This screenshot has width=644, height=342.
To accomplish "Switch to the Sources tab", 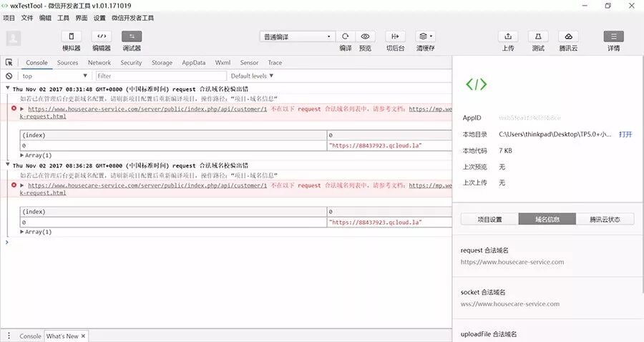I will (x=67, y=62).
